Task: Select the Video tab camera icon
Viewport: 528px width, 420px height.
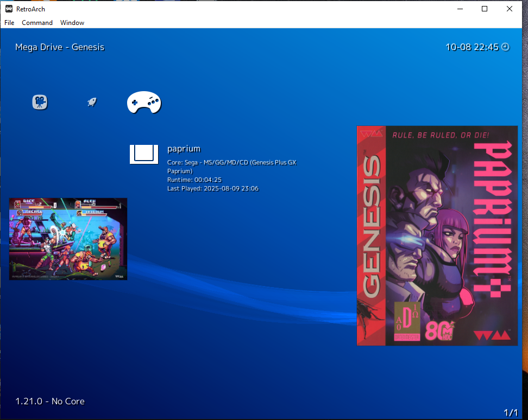Action: (x=40, y=102)
